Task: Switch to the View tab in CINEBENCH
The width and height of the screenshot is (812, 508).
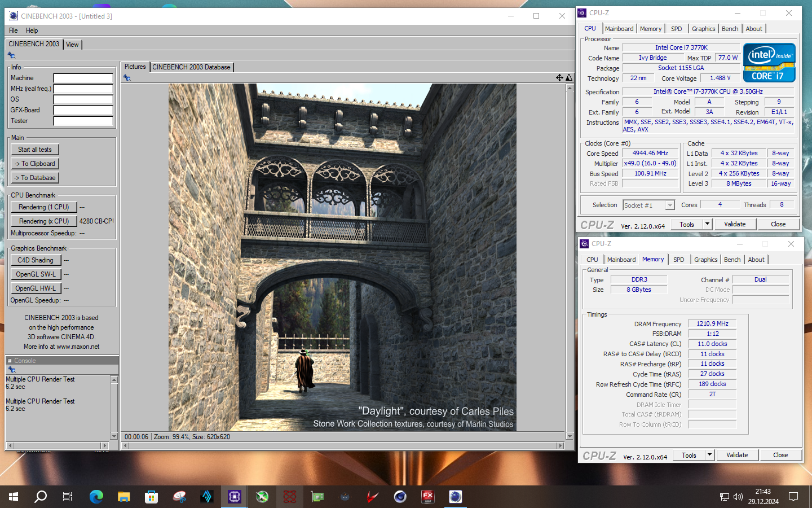Action: click(x=72, y=45)
